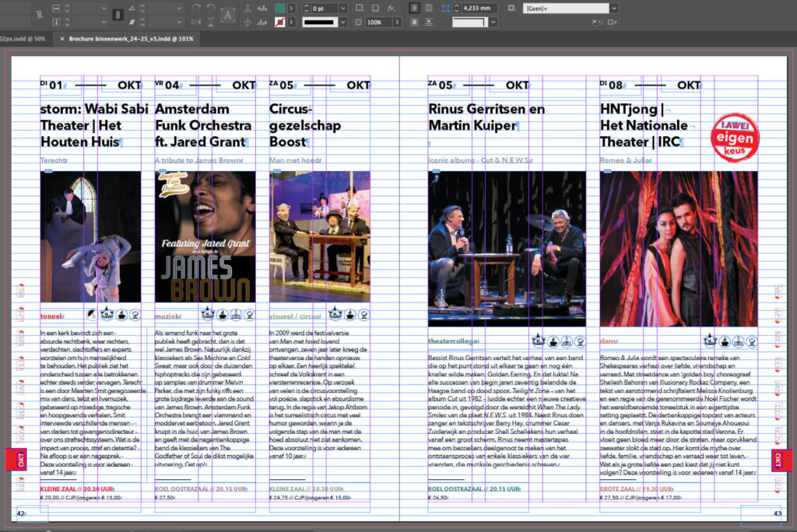
Task: Click the teal fill color swatch
Action: [279, 9]
